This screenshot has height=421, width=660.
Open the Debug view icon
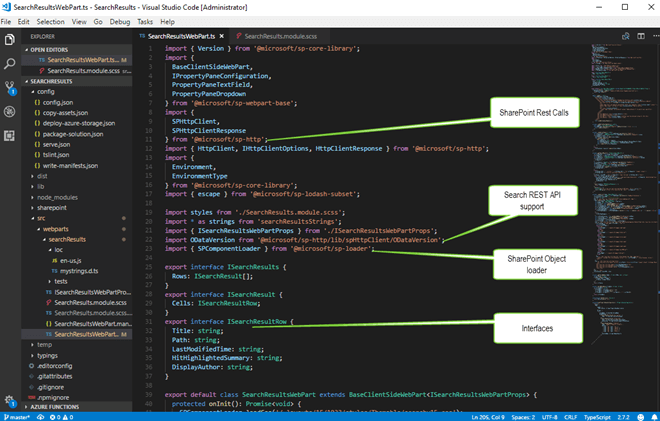(10, 111)
